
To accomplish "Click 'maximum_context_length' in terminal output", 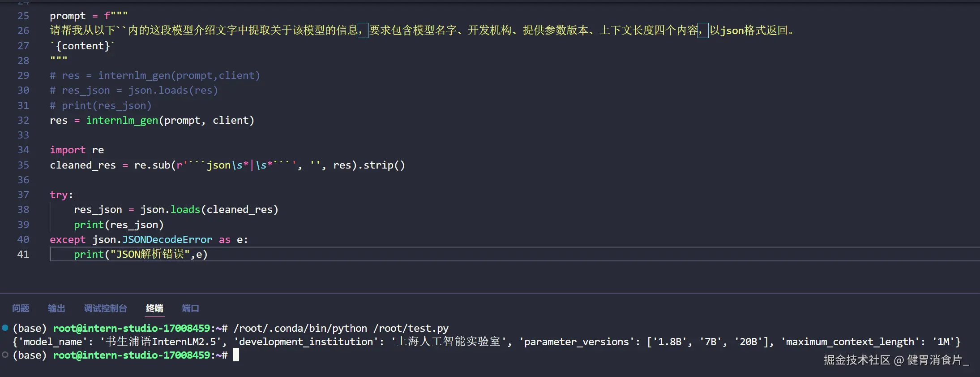I will 850,342.
